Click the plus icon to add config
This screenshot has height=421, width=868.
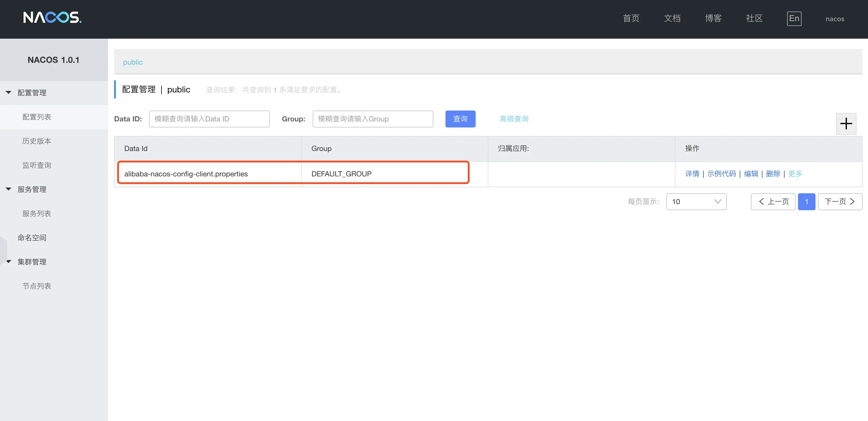(846, 124)
